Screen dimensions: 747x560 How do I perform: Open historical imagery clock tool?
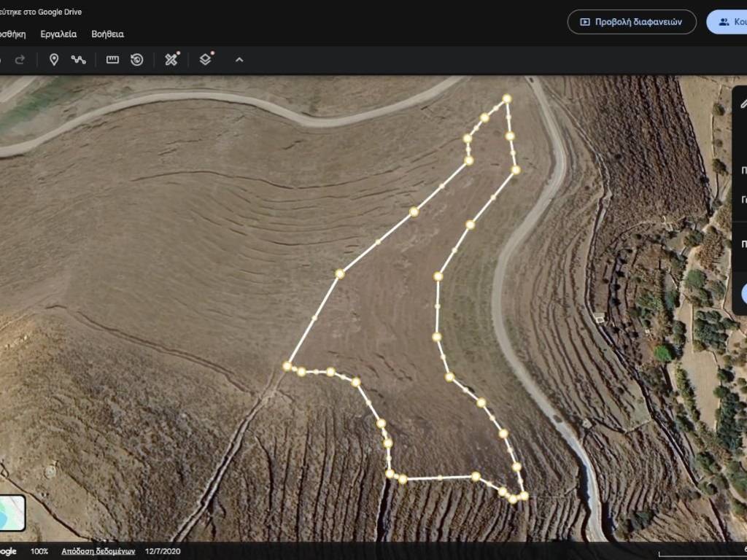point(136,60)
